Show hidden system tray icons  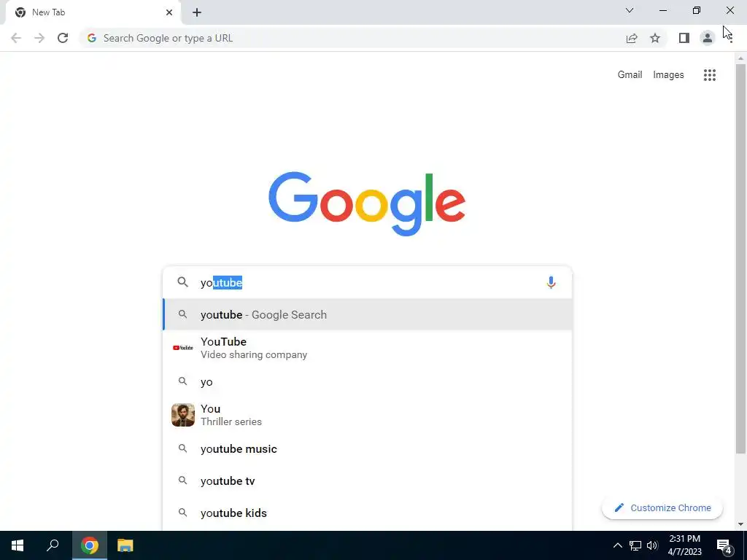(x=617, y=545)
